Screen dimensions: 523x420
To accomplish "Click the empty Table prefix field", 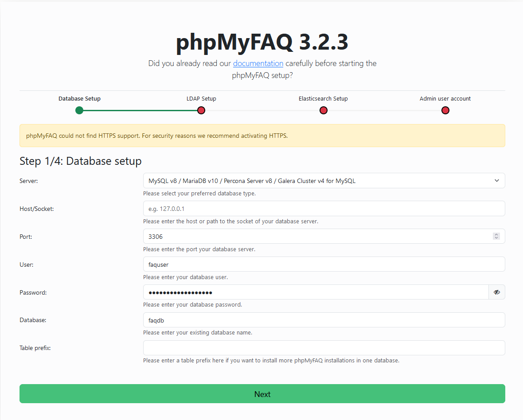I will [x=324, y=348].
